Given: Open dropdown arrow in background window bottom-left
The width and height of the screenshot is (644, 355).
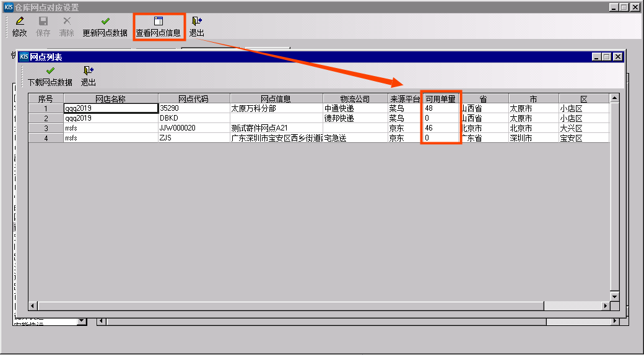Looking at the screenshot, I should click(x=82, y=321).
